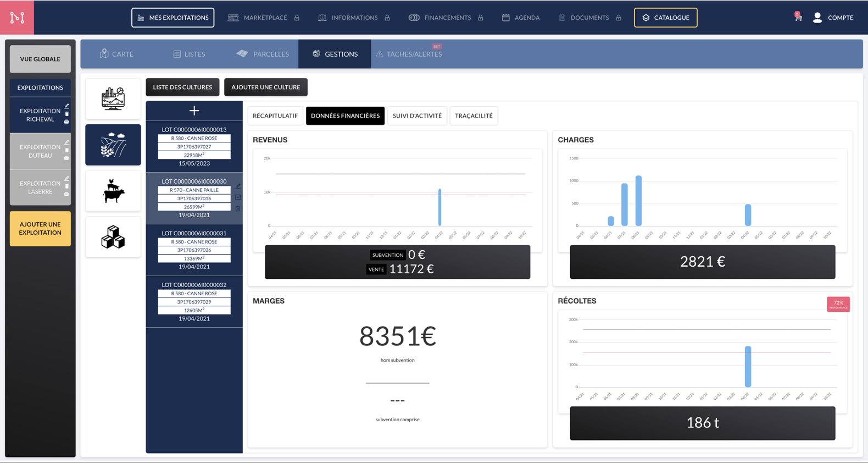Open the Compte account menu
Viewport: 868px width, 463px height.
[x=833, y=18]
